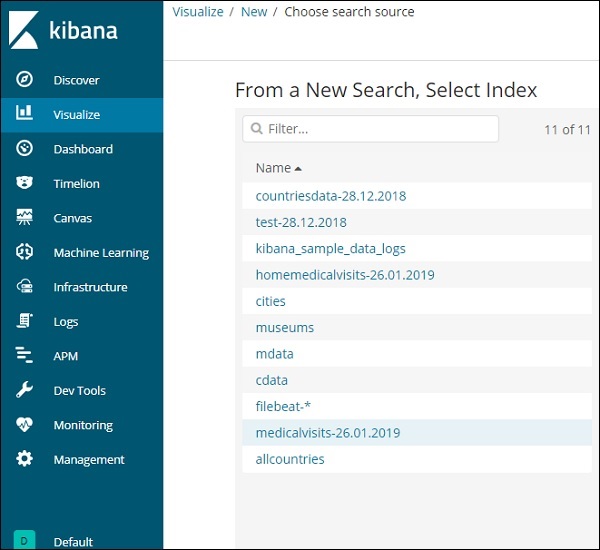Click the Machine Learning icon
This screenshot has height=550, width=600.
tap(25, 253)
